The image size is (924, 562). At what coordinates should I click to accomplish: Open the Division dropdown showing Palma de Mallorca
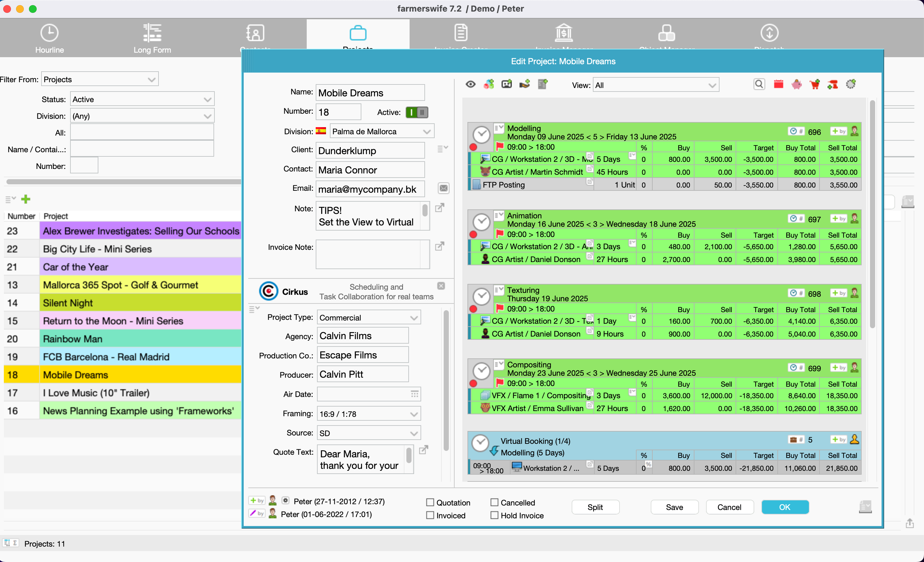[x=381, y=132]
